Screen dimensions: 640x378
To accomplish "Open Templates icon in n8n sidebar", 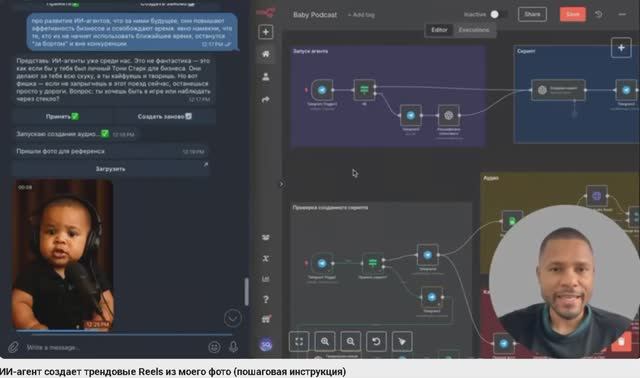I will 266,237.
